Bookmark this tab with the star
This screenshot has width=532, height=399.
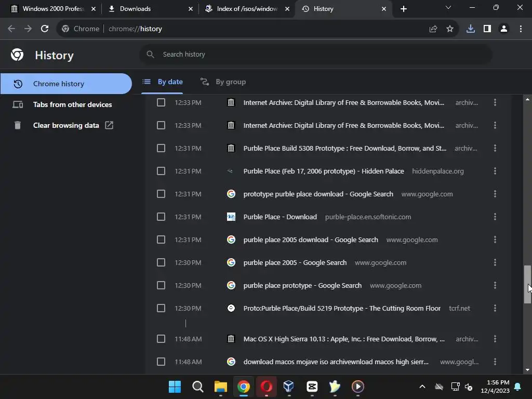click(450, 29)
